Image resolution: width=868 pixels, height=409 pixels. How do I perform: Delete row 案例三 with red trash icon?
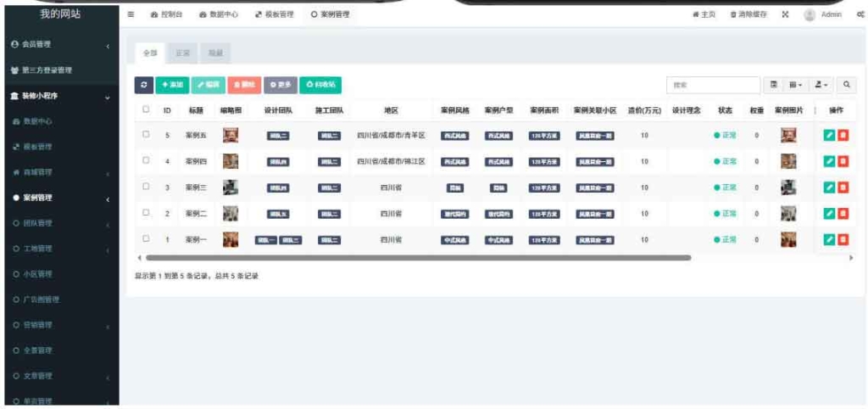click(843, 188)
